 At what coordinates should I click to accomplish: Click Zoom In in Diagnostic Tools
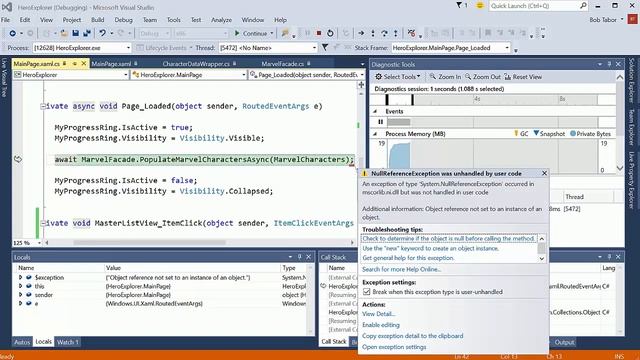tap(445, 77)
